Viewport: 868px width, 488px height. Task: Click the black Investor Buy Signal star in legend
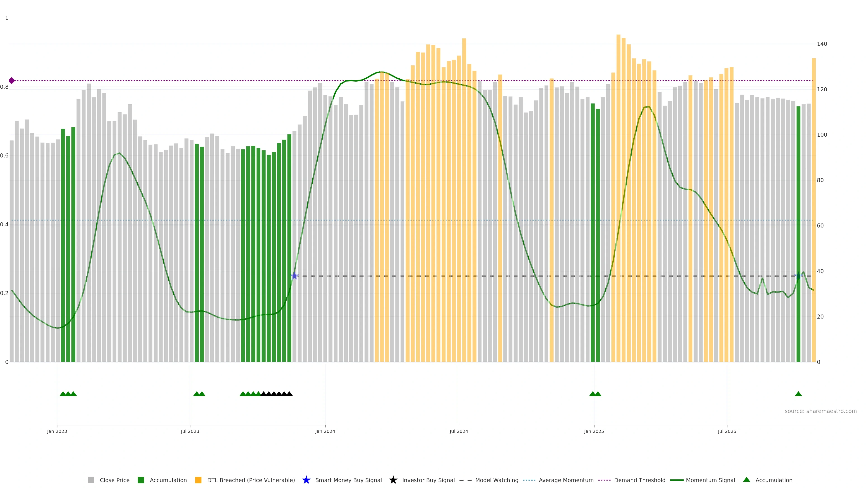(393, 480)
